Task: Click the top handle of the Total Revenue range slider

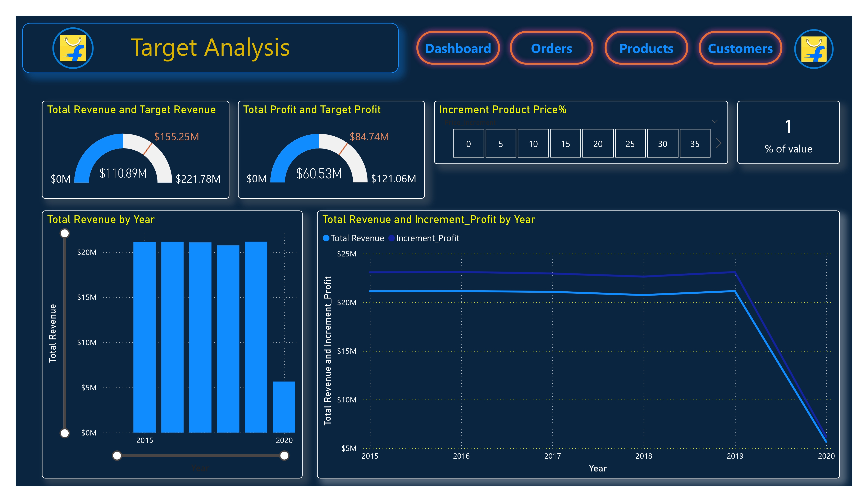Action: [x=65, y=233]
